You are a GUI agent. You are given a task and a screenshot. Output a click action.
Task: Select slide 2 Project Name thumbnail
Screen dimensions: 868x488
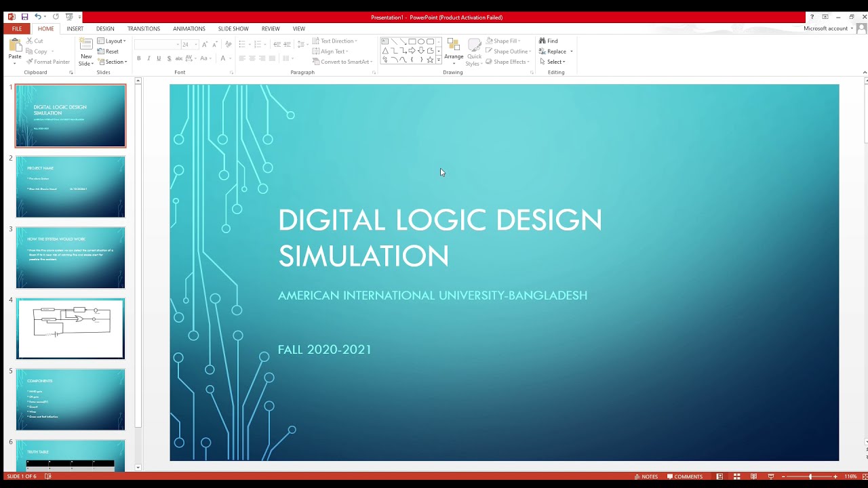pyautogui.click(x=71, y=186)
